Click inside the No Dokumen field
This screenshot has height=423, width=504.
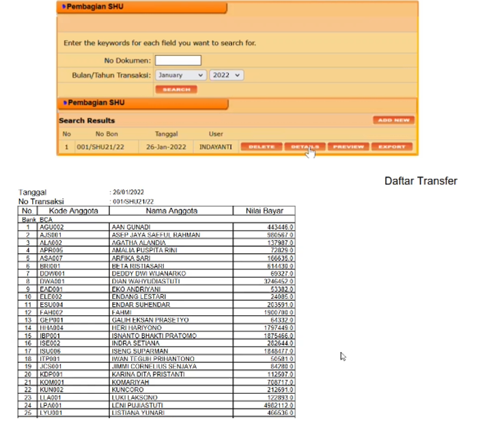coord(178,61)
